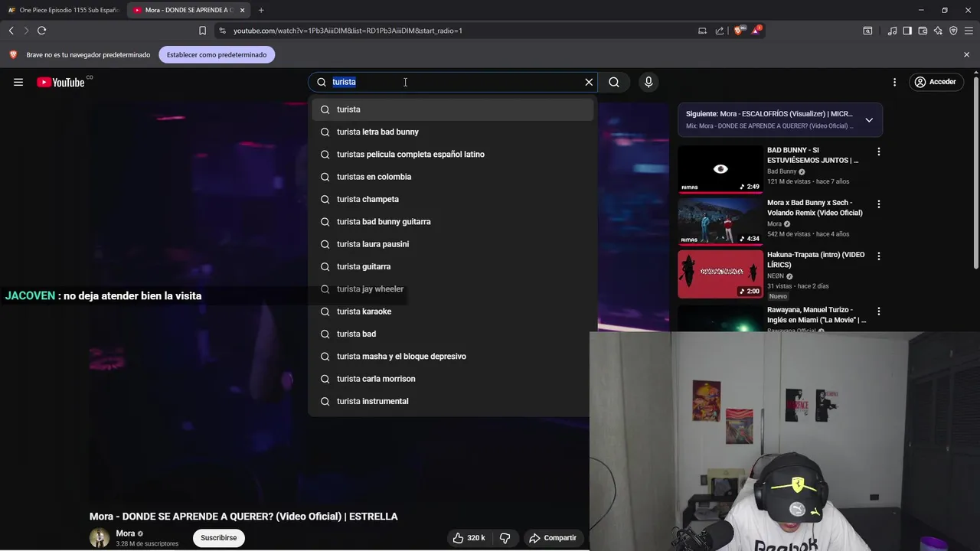Viewport: 980px width, 551px height.
Task: Open Brave VPN shield icon
Action: (x=953, y=31)
